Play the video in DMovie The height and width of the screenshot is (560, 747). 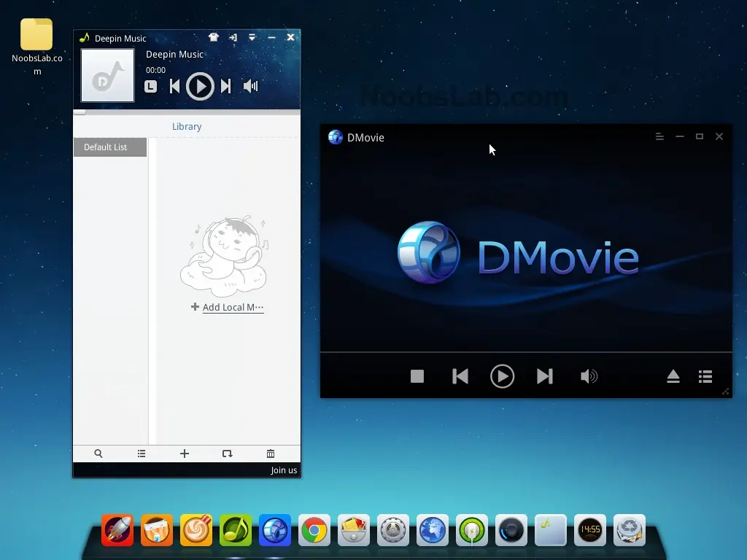pos(502,376)
